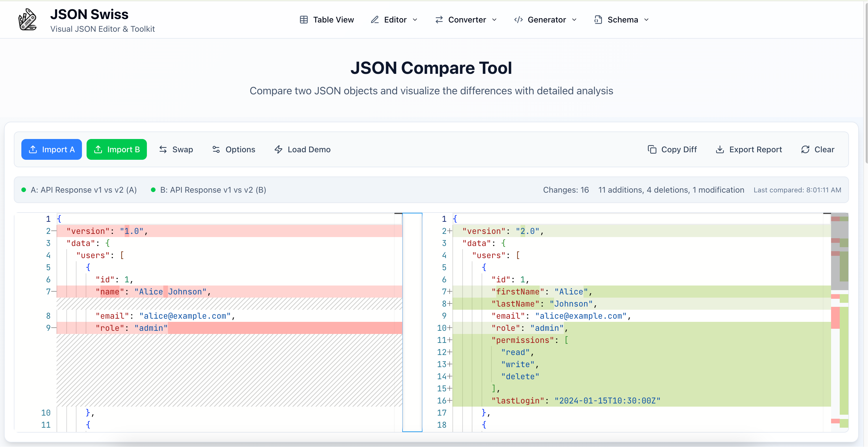868x447 pixels.
Task: Open the Converter dropdown menu
Action: (x=466, y=20)
